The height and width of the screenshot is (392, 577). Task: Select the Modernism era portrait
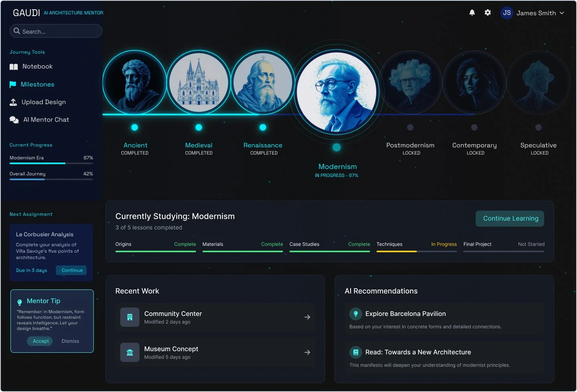(337, 92)
